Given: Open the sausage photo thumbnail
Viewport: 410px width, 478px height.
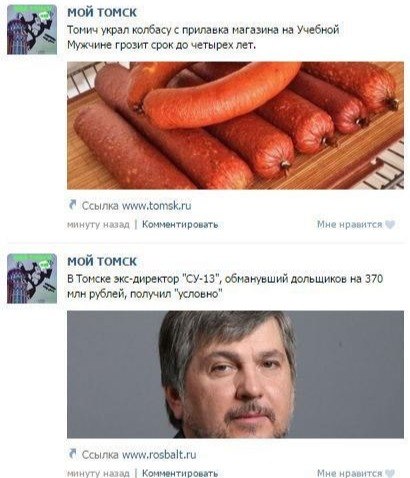Looking at the screenshot, I should (x=235, y=126).
